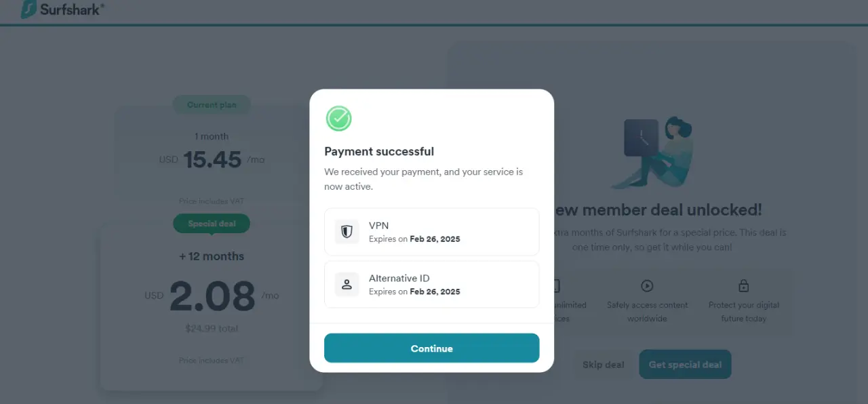Screen dimensions: 868x404
Task: Click the $24.99 total price text
Action: click(x=212, y=329)
